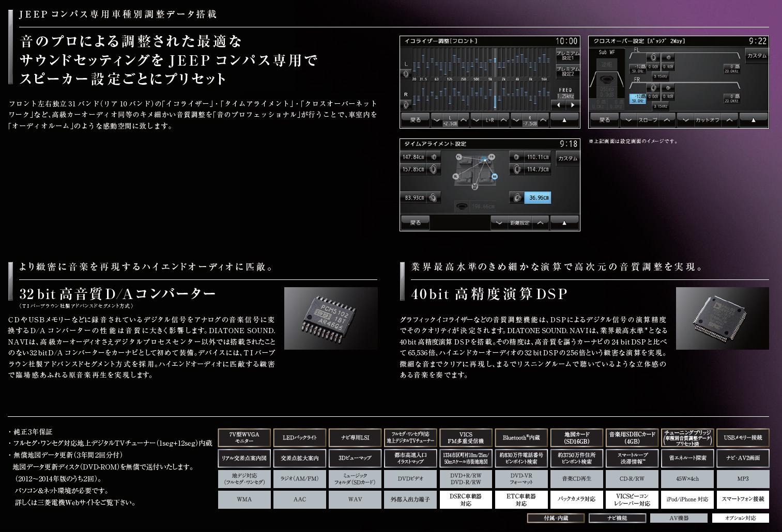Move FREQ left with the left arrow

click(558, 105)
